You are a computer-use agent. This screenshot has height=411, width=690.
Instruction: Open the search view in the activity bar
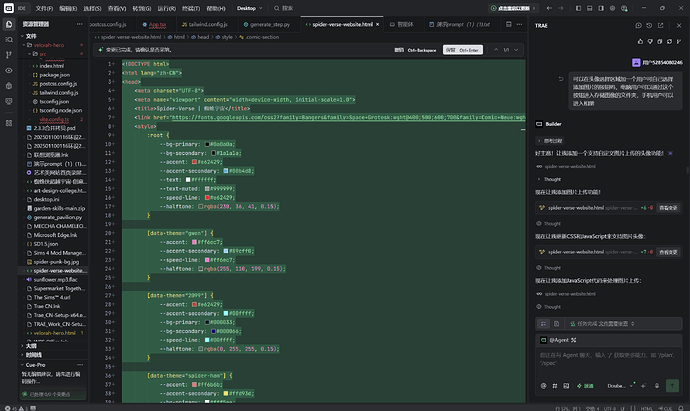tap(9, 40)
